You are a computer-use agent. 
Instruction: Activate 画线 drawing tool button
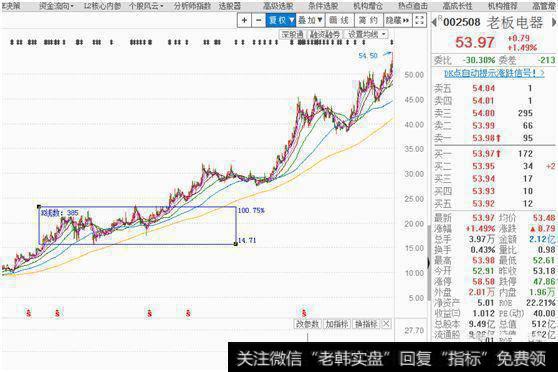pyautogui.click(x=339, y=21)
